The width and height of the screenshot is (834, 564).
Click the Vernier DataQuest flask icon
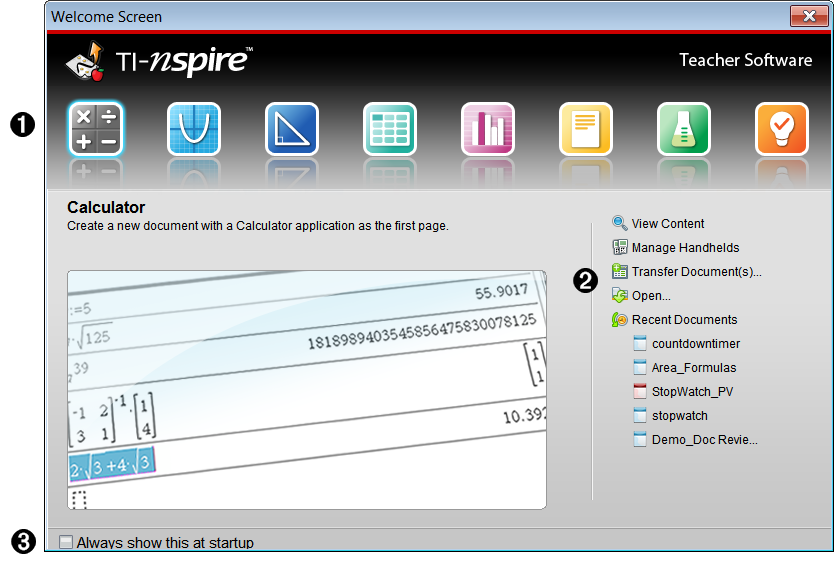click(683, 129)
